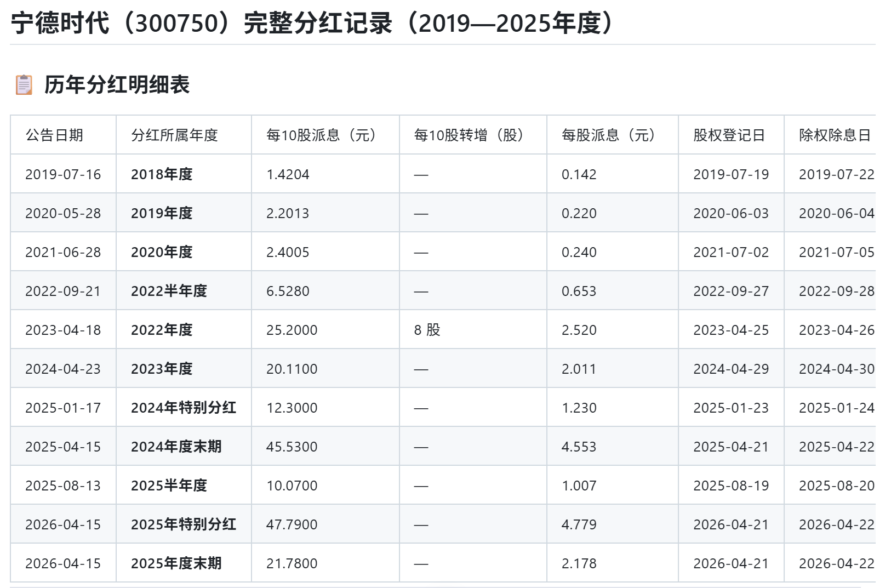Viewport: 891px width, 588px height.
Task: Select announcement date 2025-08-13
Action: (63, 486)
